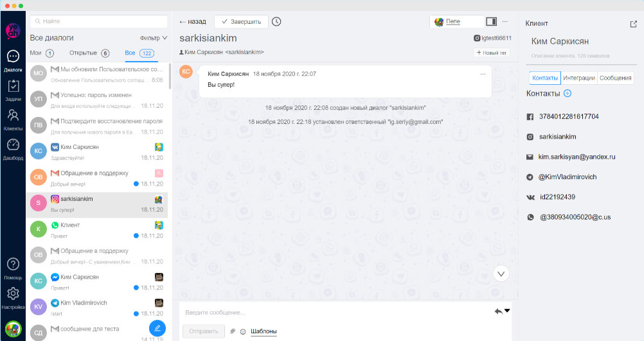644x341 pixels.
Task: Click the Telegram contact icon
Action: tap(530, 177)
